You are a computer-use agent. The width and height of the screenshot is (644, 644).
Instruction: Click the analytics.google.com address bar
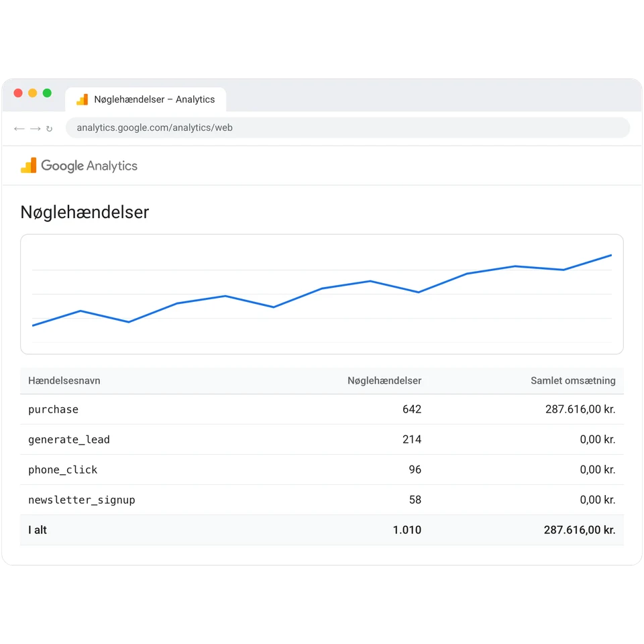pyautogui.click(x=347, y=127)
